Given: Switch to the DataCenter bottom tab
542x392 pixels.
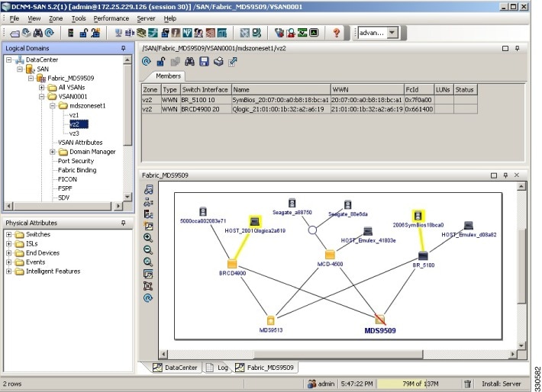Looking at the screenshot, I should click(x=176, y=368).
